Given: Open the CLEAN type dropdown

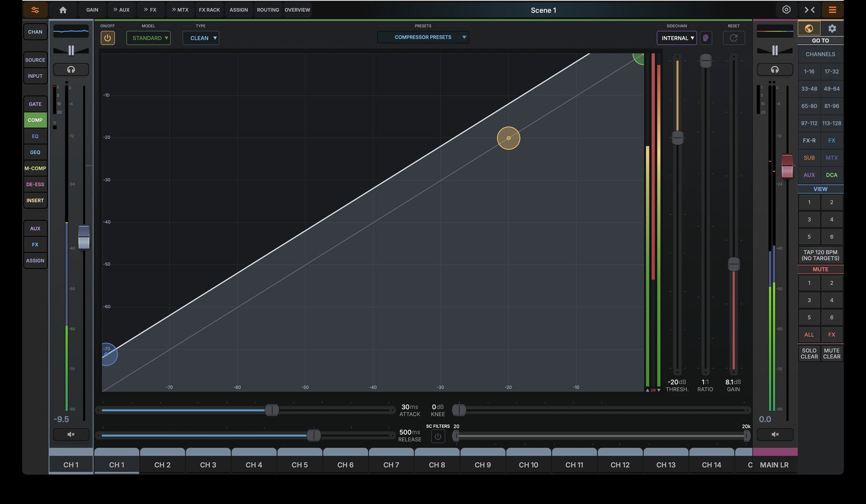Looking at the screenshot, I should (201, 38).
